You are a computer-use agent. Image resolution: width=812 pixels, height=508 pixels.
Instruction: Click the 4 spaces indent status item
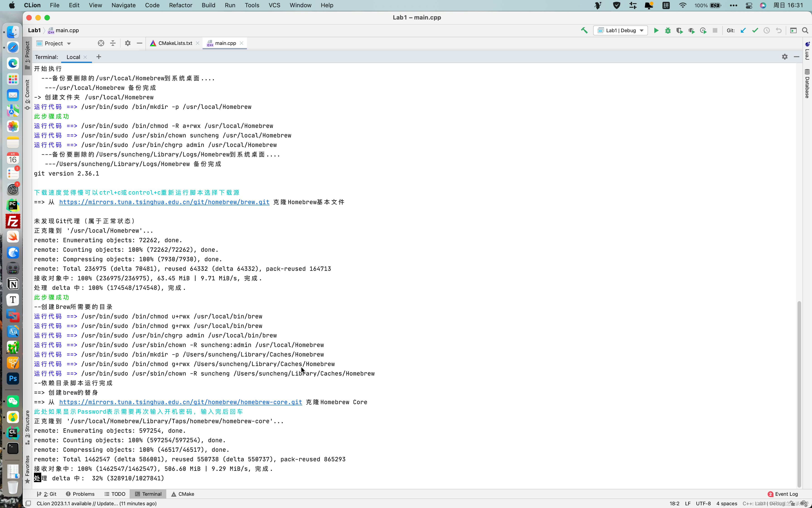pos(727,503)
